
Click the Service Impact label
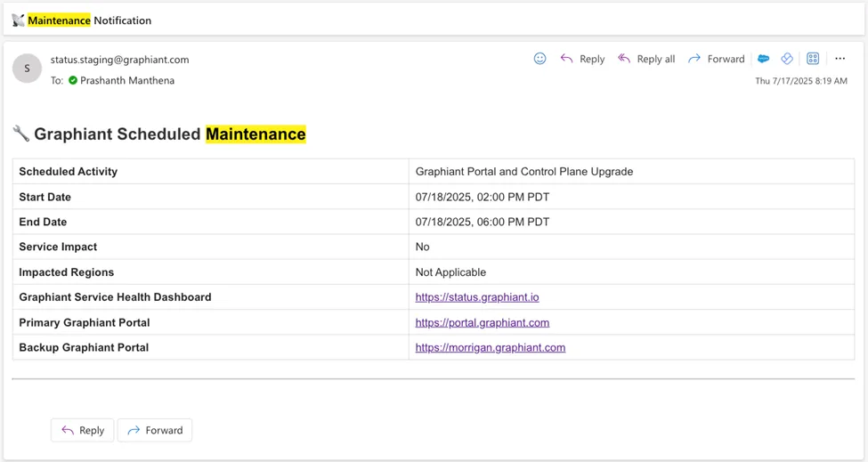coord(58,247)
